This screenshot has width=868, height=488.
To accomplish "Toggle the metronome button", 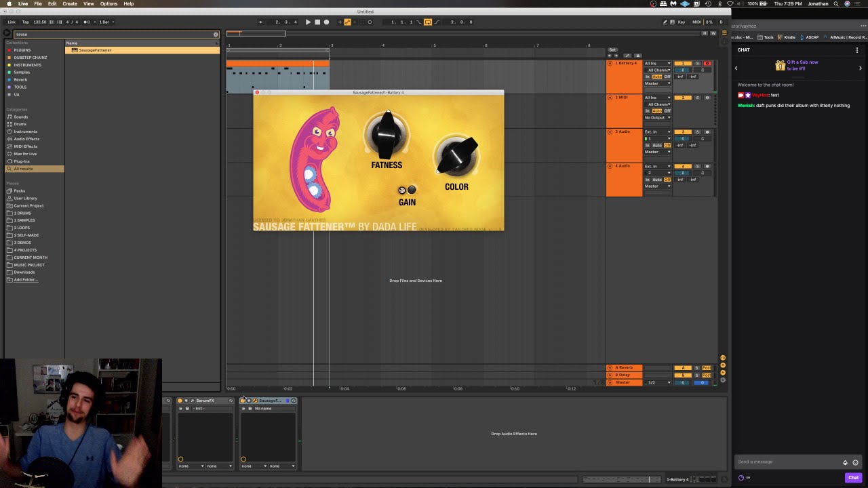I will [x=87, y=22].
